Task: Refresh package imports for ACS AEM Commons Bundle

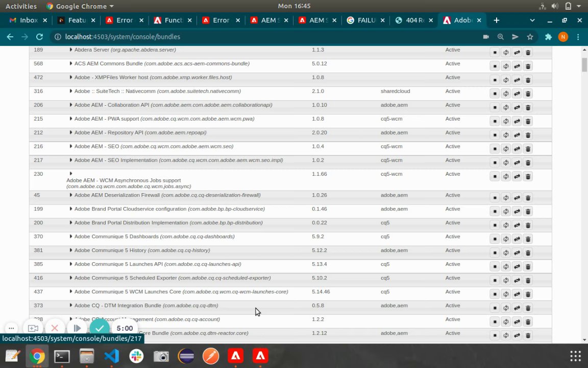Action: [x=506, y=66]
